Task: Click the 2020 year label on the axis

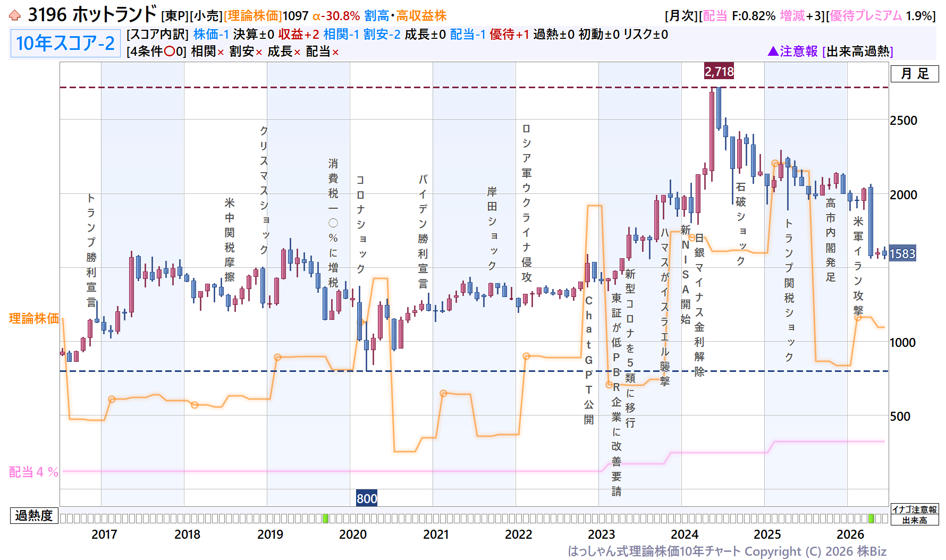Action: tap(353, 534)
